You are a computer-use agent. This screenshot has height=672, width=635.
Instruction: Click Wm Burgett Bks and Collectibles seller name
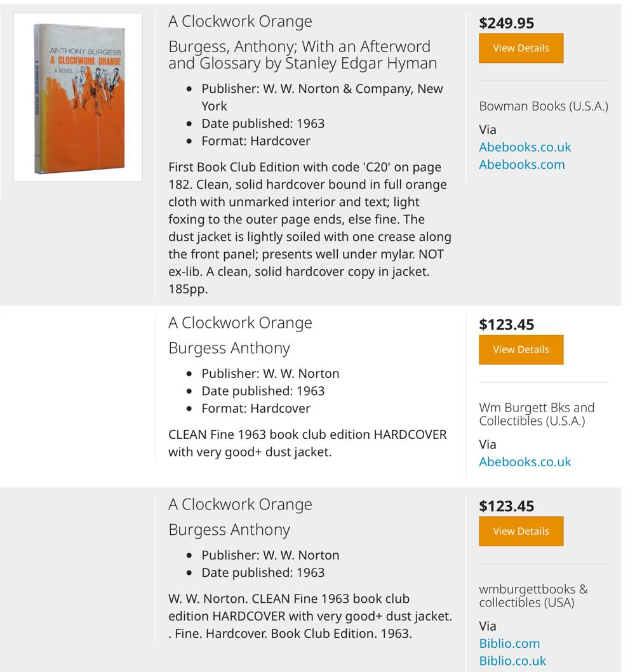pyautogui.click(x=537, y=414)
